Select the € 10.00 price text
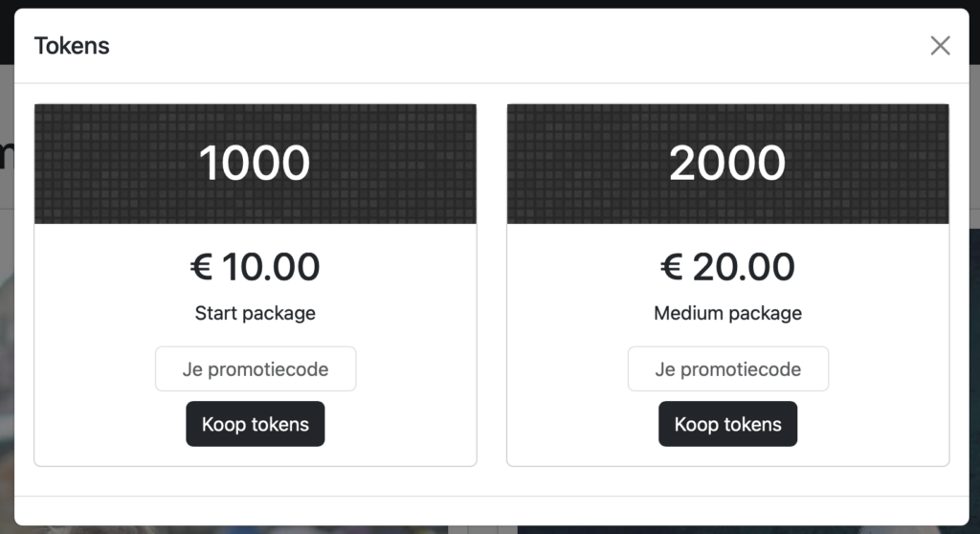The width and height of the screenshot is (980, 534). coord(255,267)
